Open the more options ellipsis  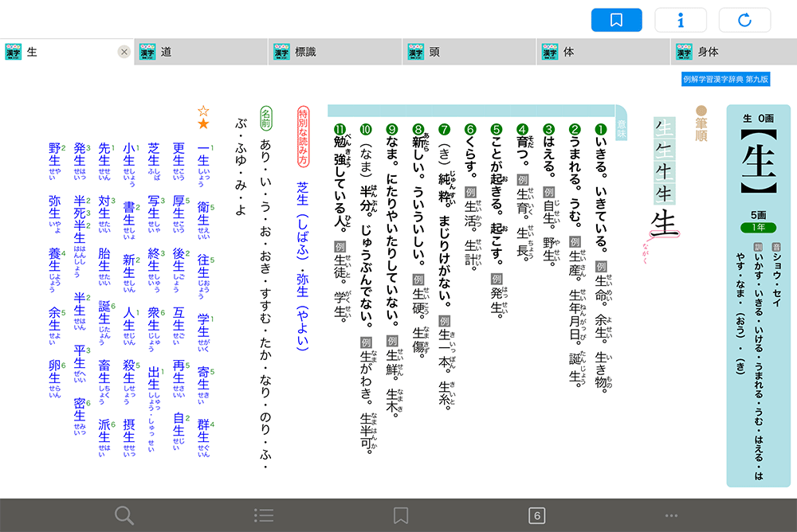coord(671,516)
